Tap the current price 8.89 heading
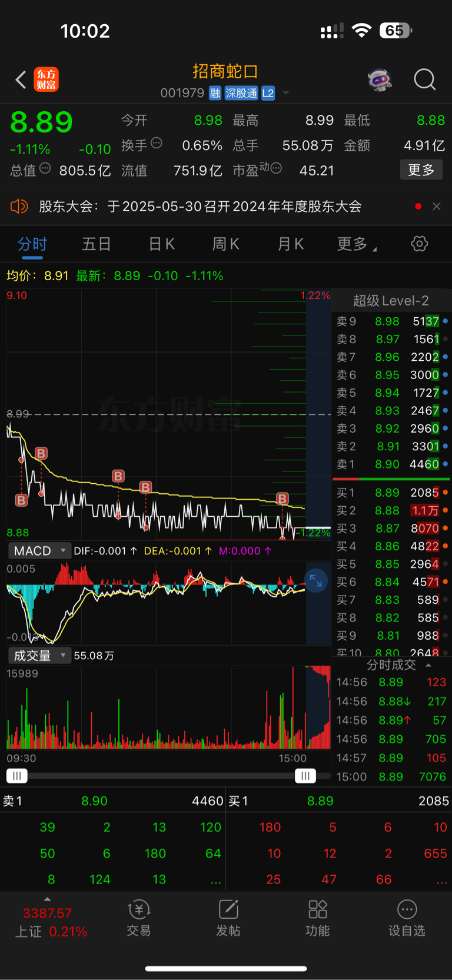 [x=42, y=122]
